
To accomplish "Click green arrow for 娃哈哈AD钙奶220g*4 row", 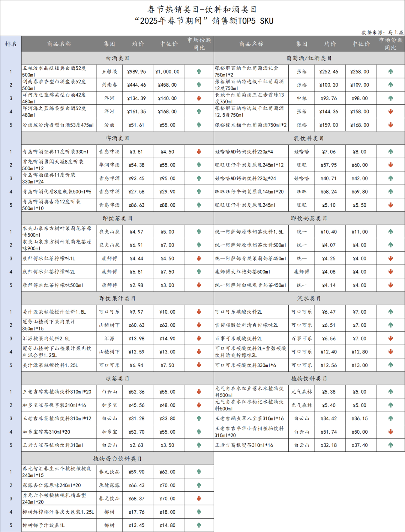I will 390,152.
